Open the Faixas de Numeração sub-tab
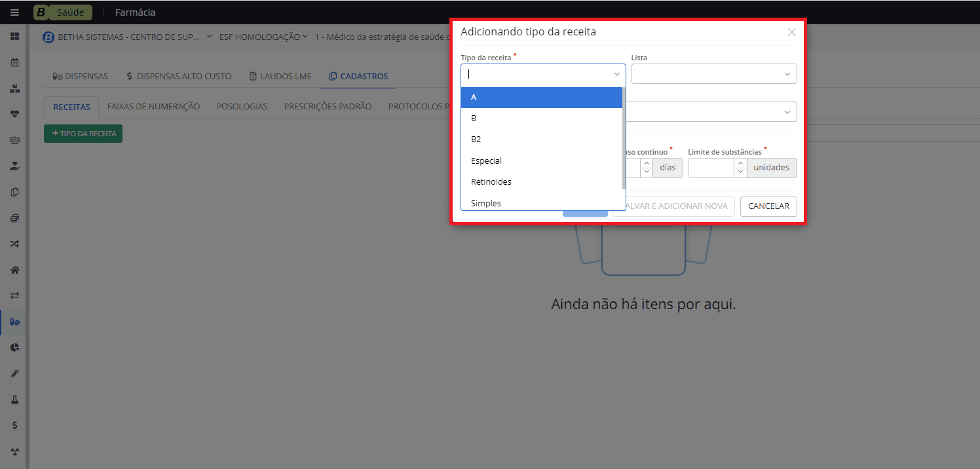This screenshot has height=469, width=980. [153, 106]
